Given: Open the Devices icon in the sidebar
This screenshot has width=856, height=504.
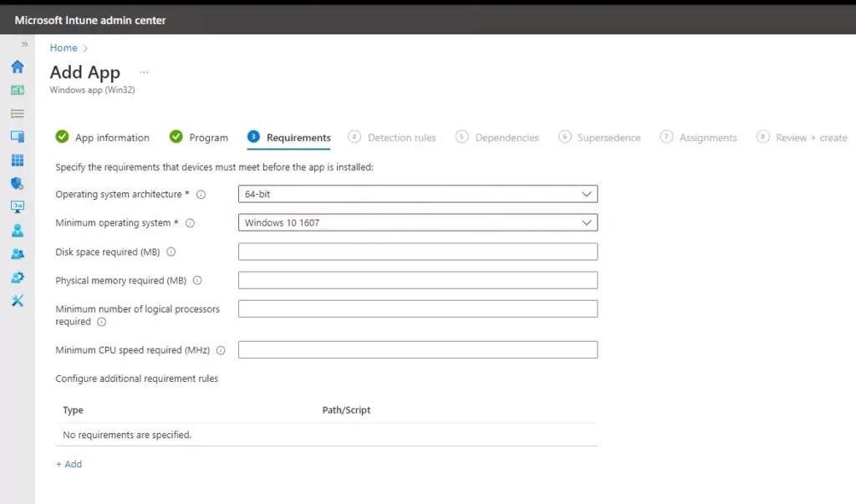Looking at the screenshot, I should 18,136.
